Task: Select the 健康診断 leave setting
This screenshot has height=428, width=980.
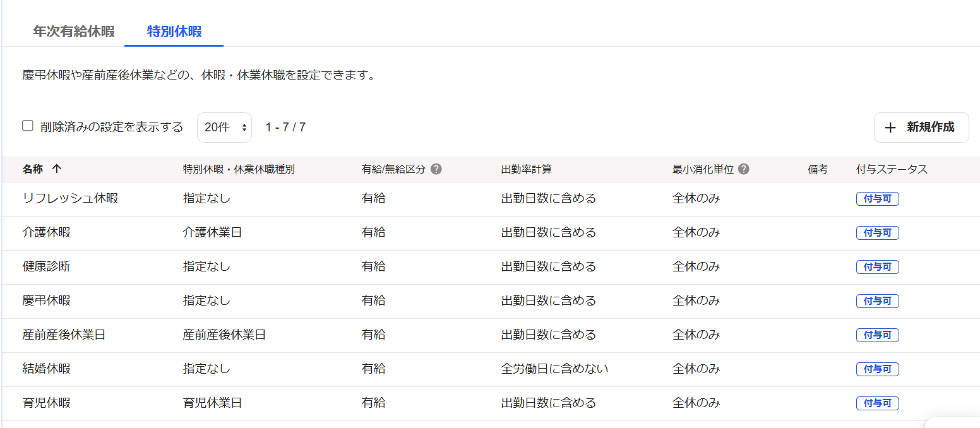Action: [46, 266]
